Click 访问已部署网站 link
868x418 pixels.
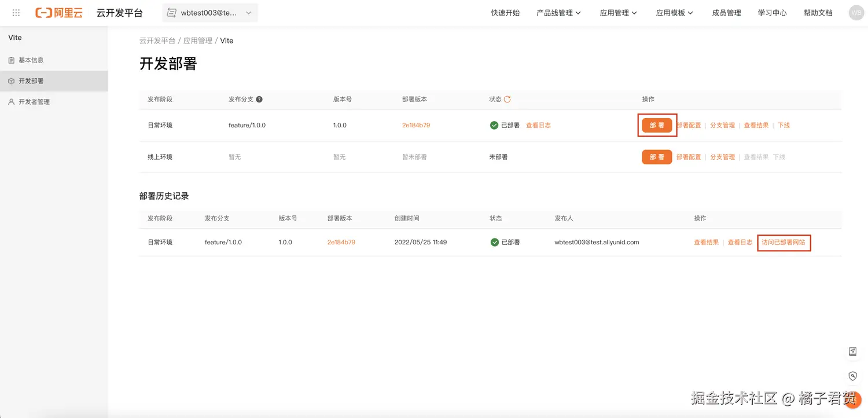pos(784,242)
